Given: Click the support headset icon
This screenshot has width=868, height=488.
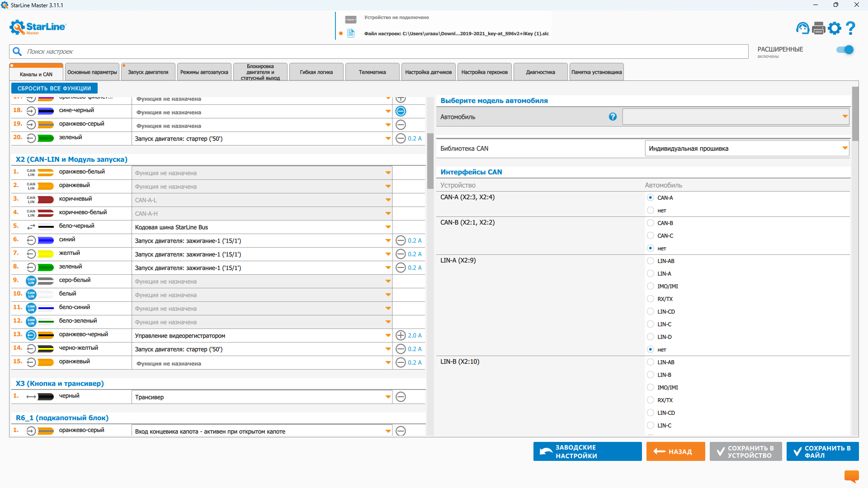Looking at the screenshot, I should [802, 28].
